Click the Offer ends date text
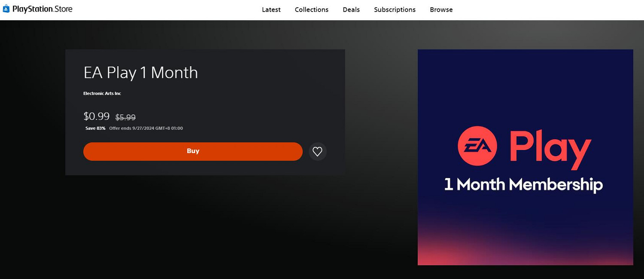Viewport: 644px width, 279px height. pos(146,128)
